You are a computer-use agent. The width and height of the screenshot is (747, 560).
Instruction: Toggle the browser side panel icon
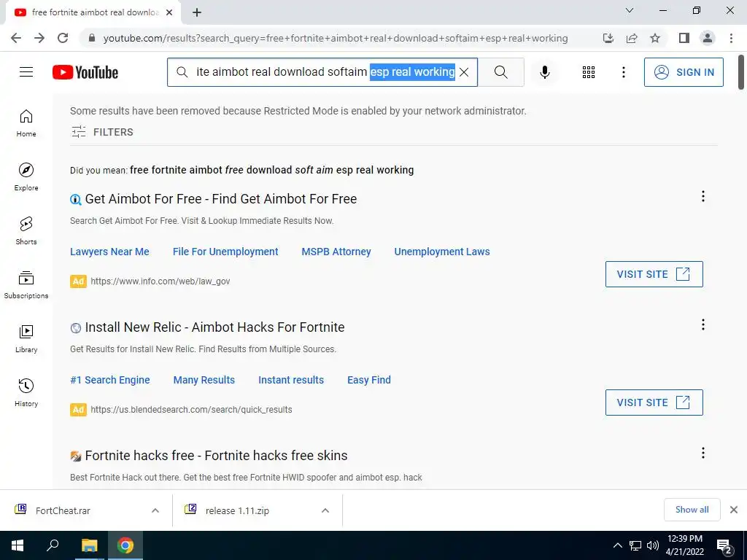(684, 38)
